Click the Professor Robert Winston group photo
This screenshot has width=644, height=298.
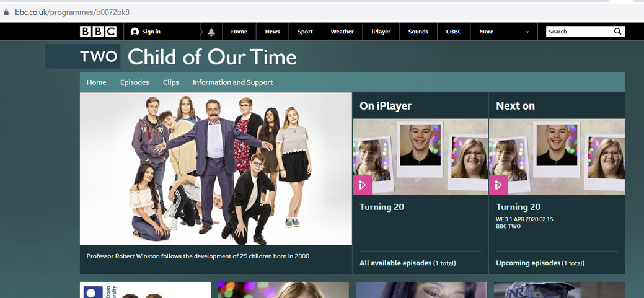(x=216, y=169)
